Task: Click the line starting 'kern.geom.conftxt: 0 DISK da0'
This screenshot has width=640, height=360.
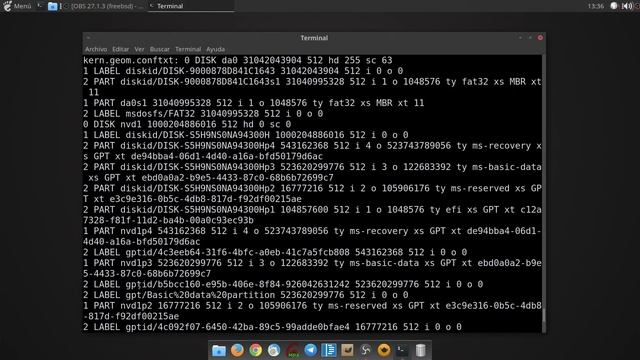Action: [238, 60]
